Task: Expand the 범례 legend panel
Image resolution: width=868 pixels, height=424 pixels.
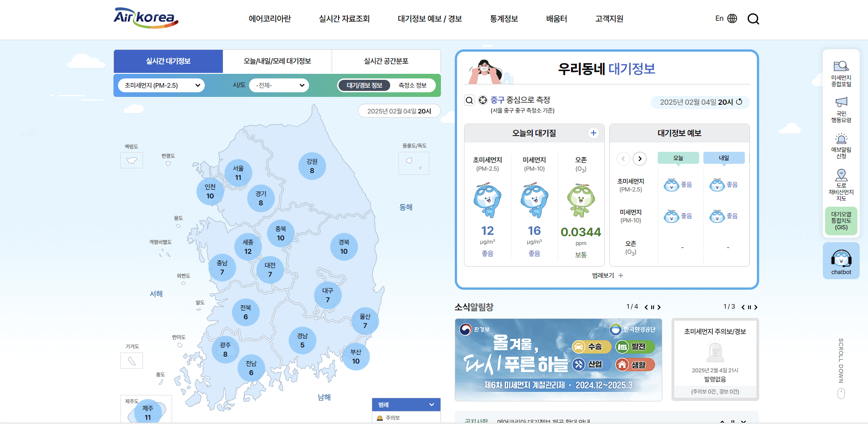Action: (406, 405)
